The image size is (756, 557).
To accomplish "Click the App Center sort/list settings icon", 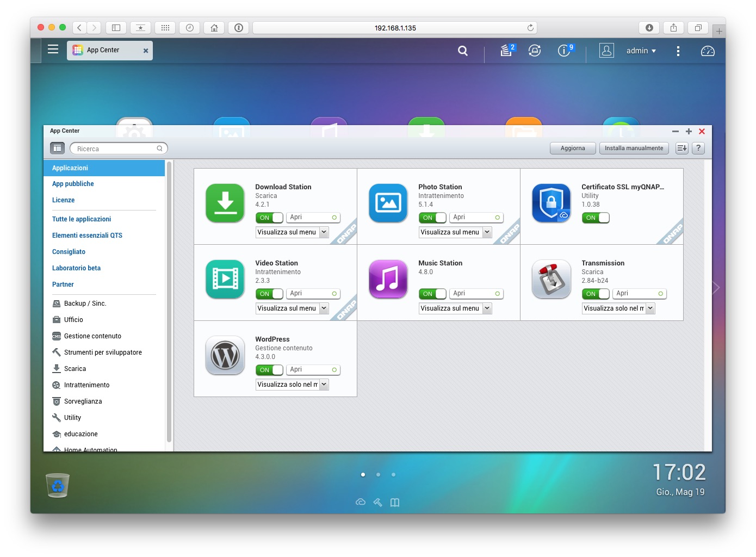I will point(682,148).
